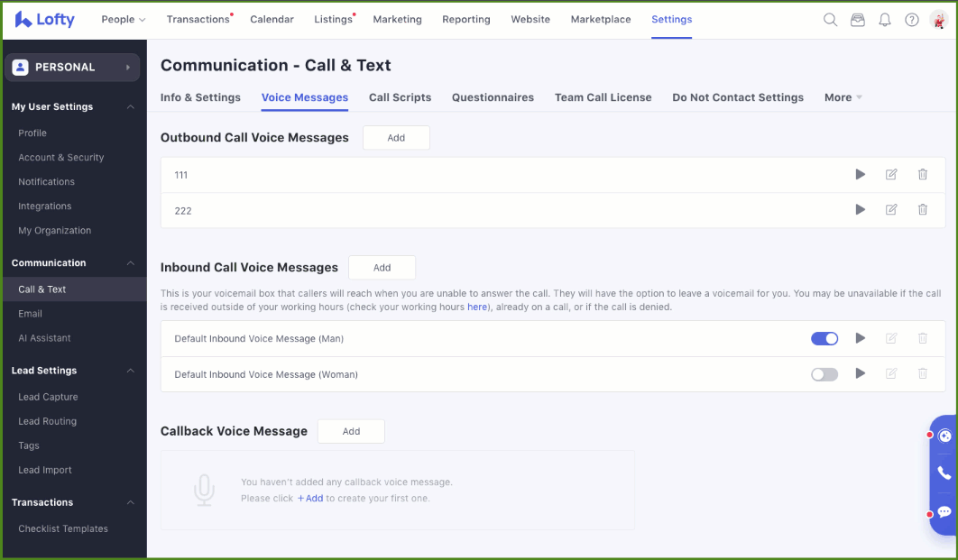958x560 pixels.
Task: Collapse the Lead Settings section
Action: [x=130, y=371]
